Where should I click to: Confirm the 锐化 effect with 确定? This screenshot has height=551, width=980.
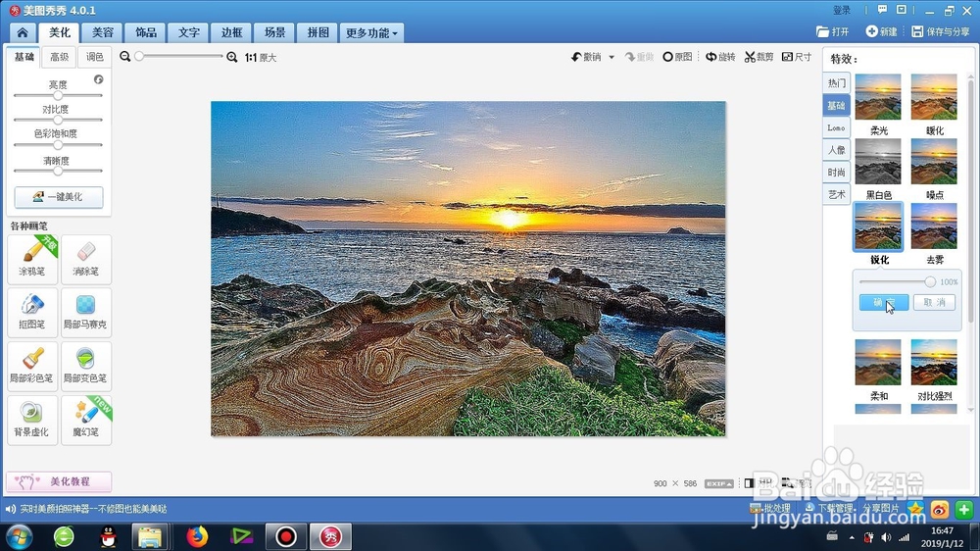click(x=884, y=302)
